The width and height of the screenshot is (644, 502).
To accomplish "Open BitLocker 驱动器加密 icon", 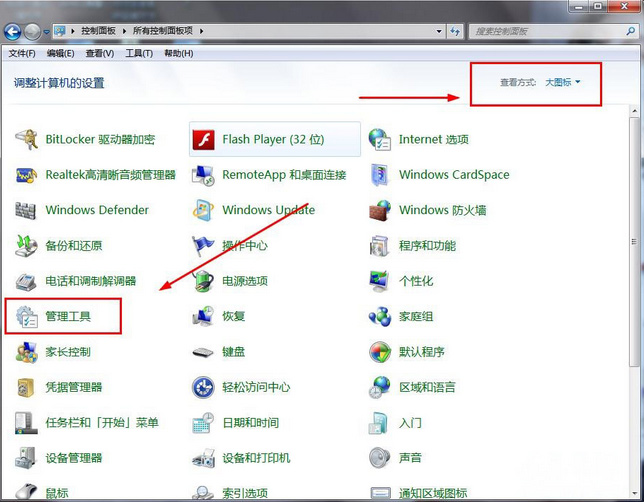I will pos(100,140).
